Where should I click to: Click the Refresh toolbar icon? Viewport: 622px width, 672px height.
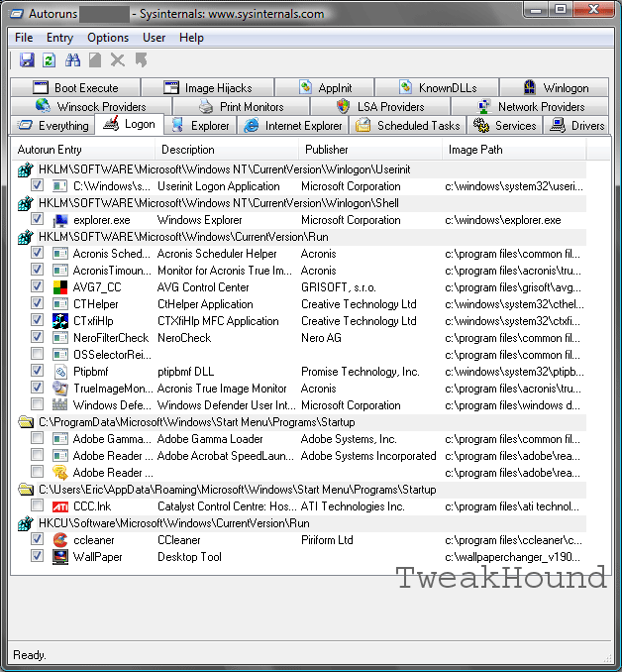click(x=49, y=60)
